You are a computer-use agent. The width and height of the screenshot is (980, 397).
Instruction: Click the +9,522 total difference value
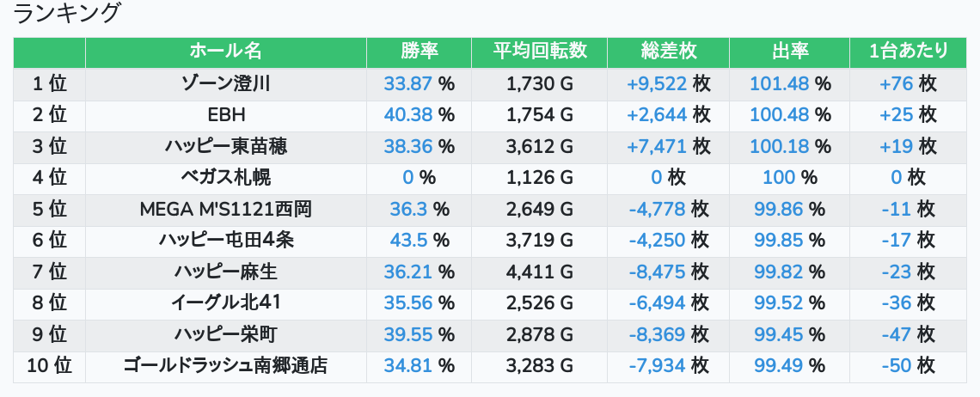coord(657,83)
